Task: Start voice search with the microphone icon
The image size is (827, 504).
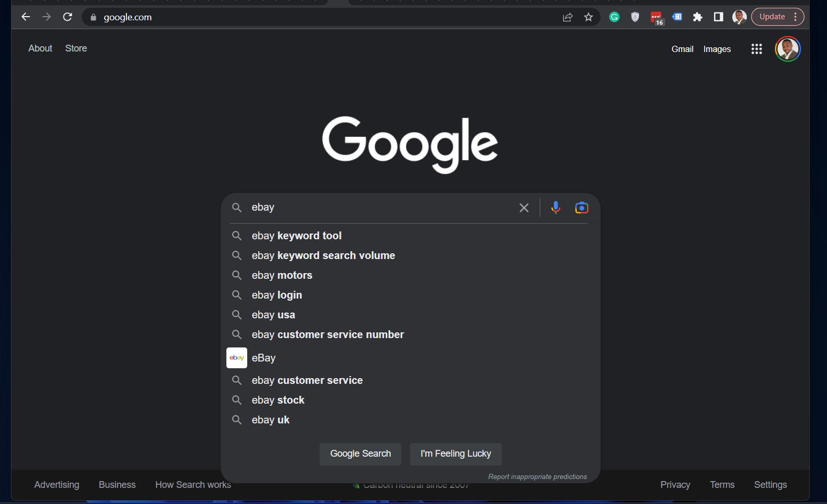Action: 556,208
